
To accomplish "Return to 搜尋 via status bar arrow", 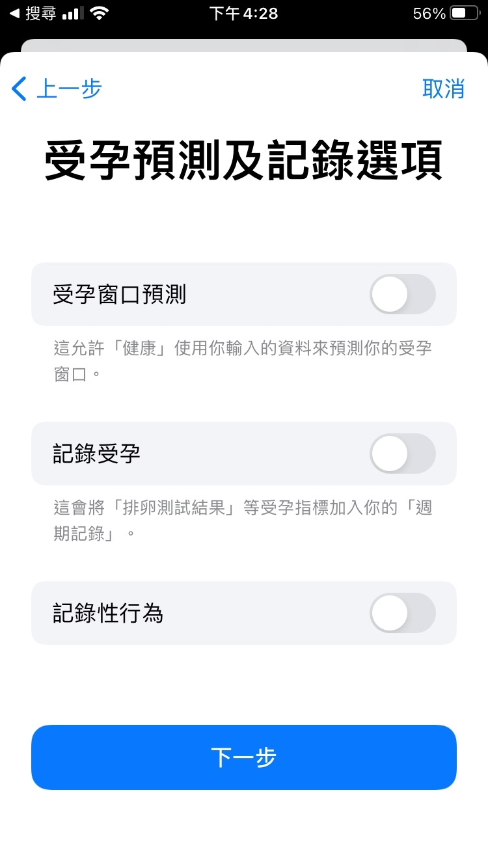I will [x=14, y=13].
